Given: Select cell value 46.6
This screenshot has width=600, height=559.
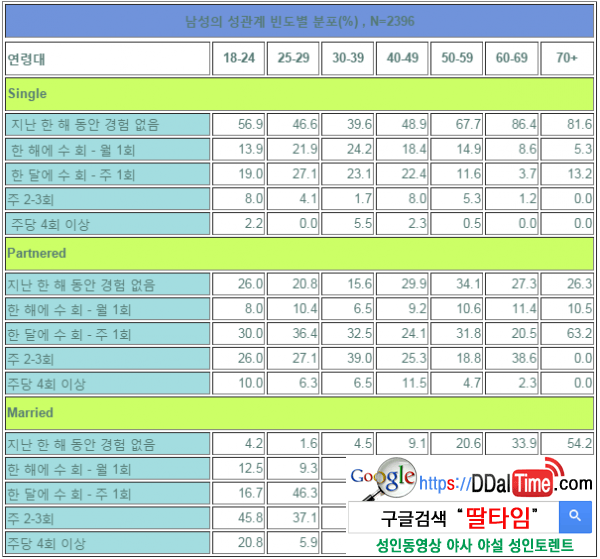Looking at the screenshot, I should point(293,124).
